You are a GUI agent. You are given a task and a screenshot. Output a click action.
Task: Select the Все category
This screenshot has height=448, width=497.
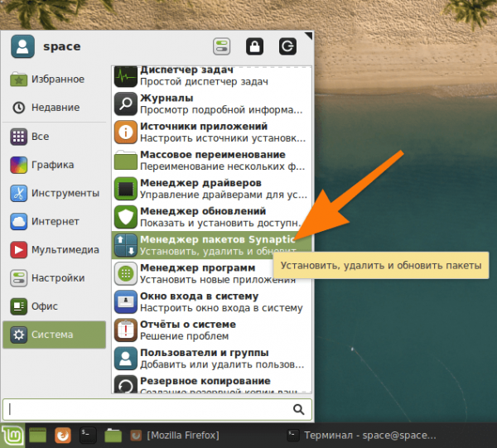click(54, 137)
